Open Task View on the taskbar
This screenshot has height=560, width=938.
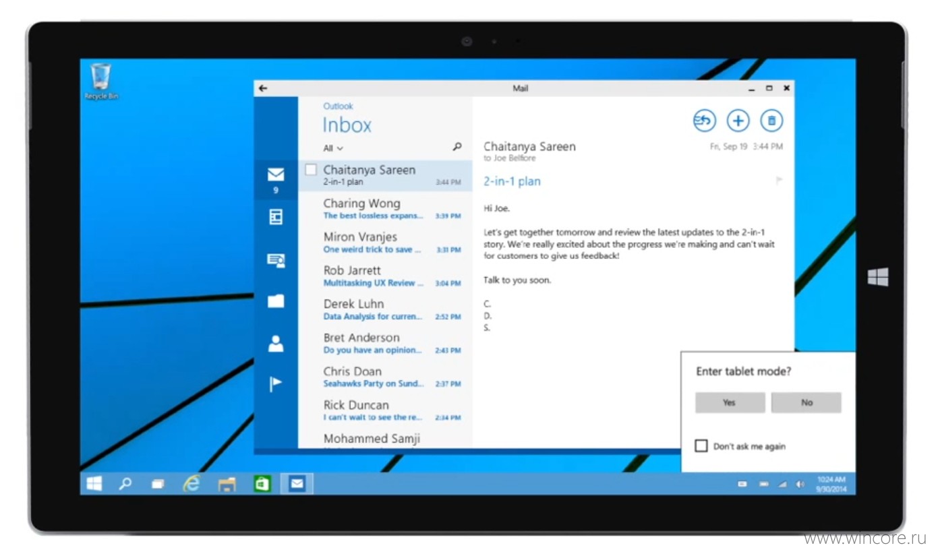coord(158,483)
